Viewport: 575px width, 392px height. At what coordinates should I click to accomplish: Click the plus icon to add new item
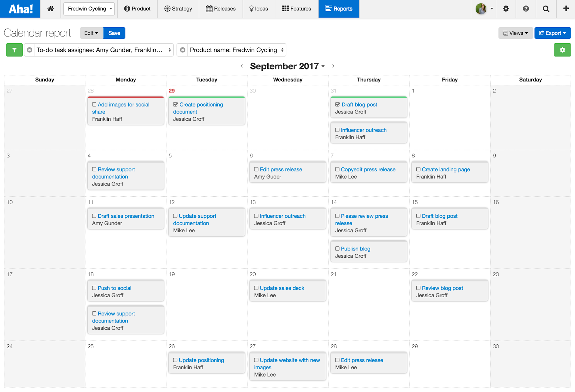tap(565, 9)
